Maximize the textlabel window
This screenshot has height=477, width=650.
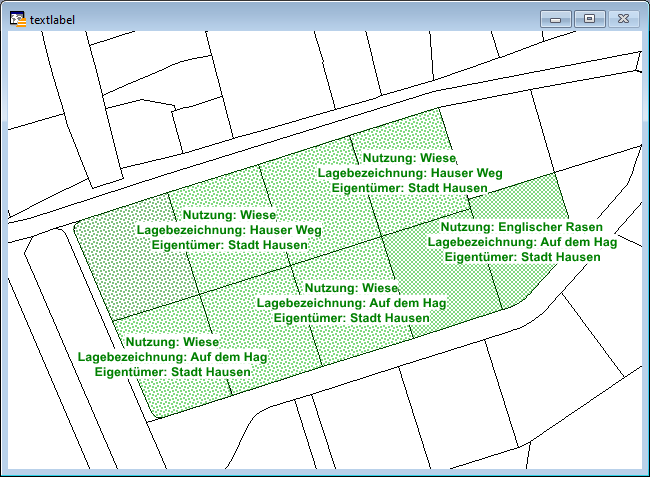pyautogui.click(x=589, y=19)
